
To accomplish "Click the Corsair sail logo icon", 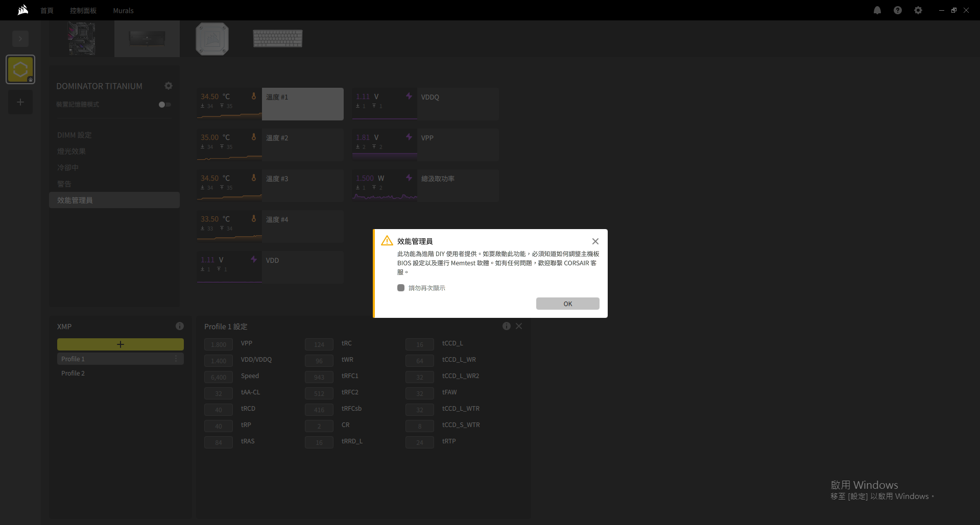I will pyautogui.click(x=23, y=10).
